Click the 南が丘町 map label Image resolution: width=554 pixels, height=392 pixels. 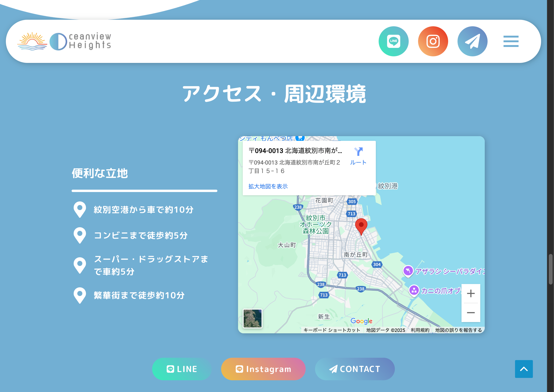click(x=356, y=254)
